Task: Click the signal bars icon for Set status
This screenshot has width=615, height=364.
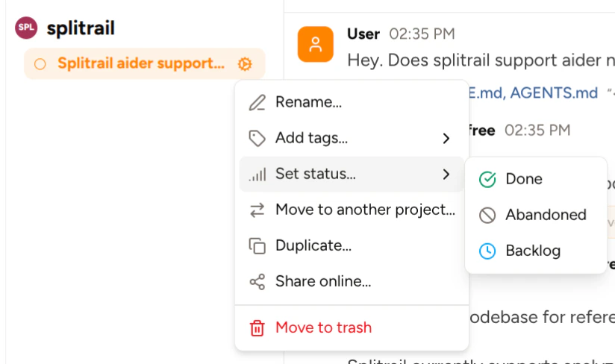Action: [x=257, y=175]
